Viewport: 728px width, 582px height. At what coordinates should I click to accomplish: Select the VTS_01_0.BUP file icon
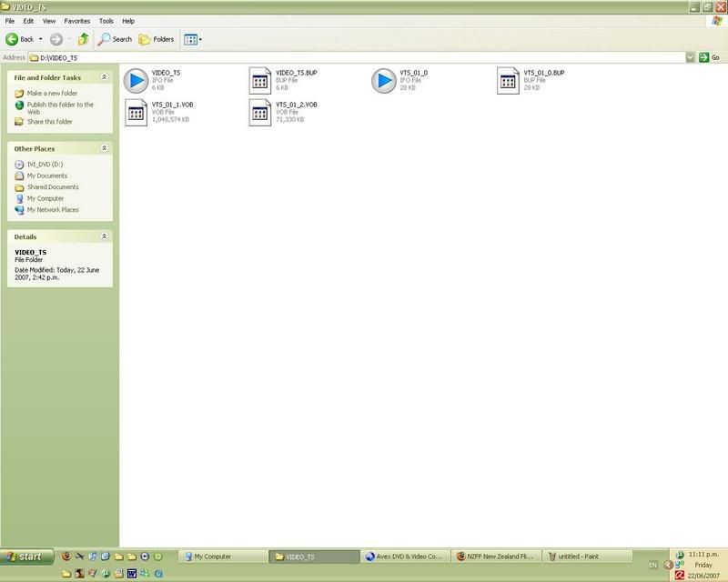pyautogui.click(x=508, y=81)
